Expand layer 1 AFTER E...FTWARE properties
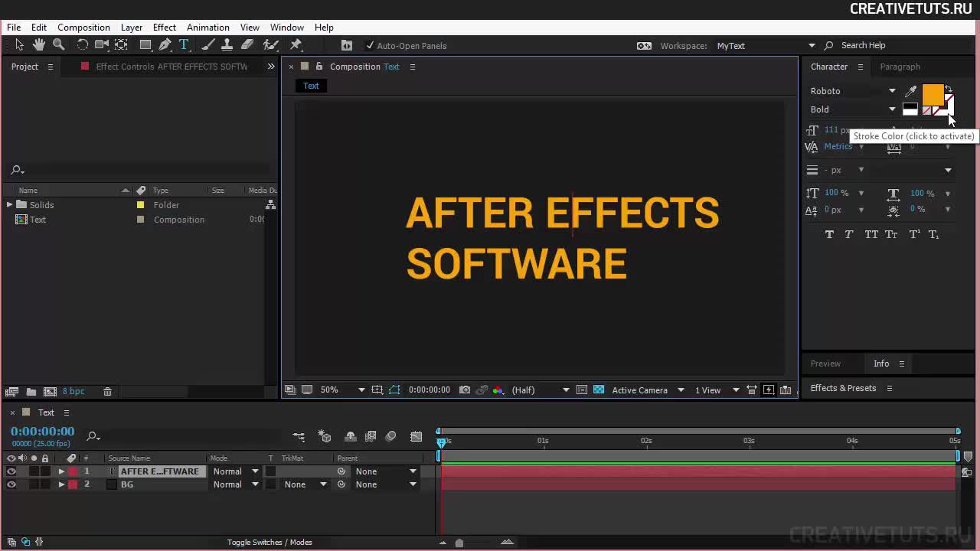 [x=61, y=471]
